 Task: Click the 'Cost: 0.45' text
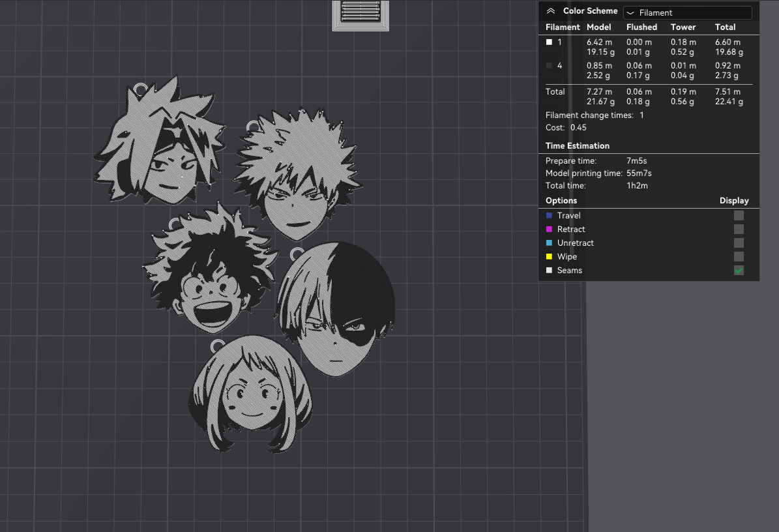pyautogui.click(x=566, y=127)
